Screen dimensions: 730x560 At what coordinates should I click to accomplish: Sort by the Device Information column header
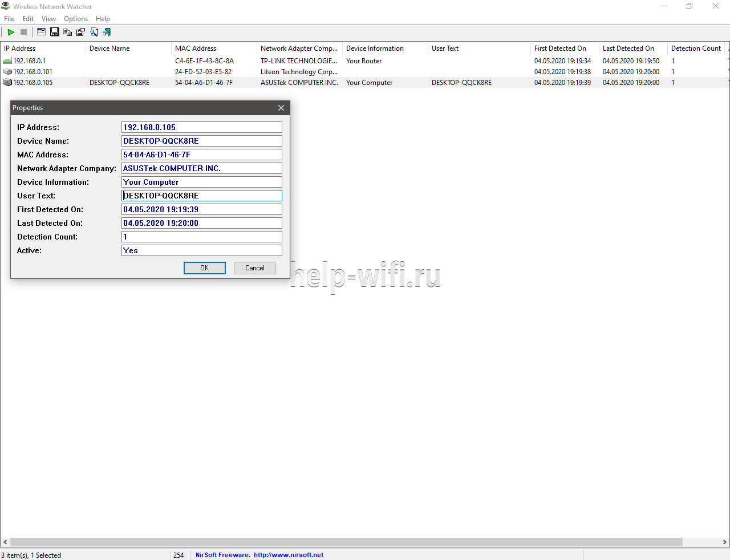375,48
